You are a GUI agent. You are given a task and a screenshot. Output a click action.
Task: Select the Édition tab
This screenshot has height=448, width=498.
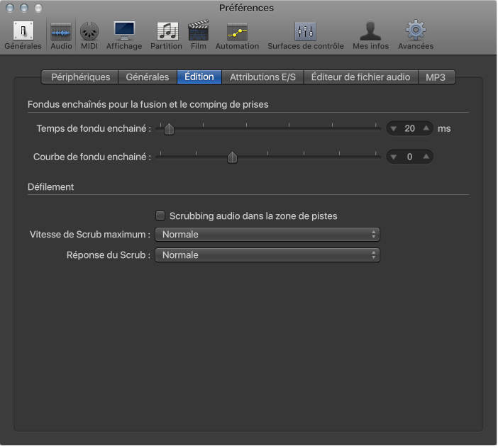pyautogui.click(x=199, y=77)
